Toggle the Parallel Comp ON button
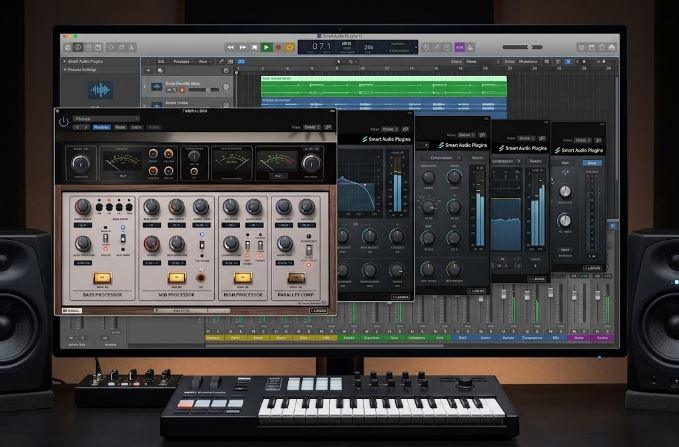Viewport: 679px width, 447px height. coord(296,278)
